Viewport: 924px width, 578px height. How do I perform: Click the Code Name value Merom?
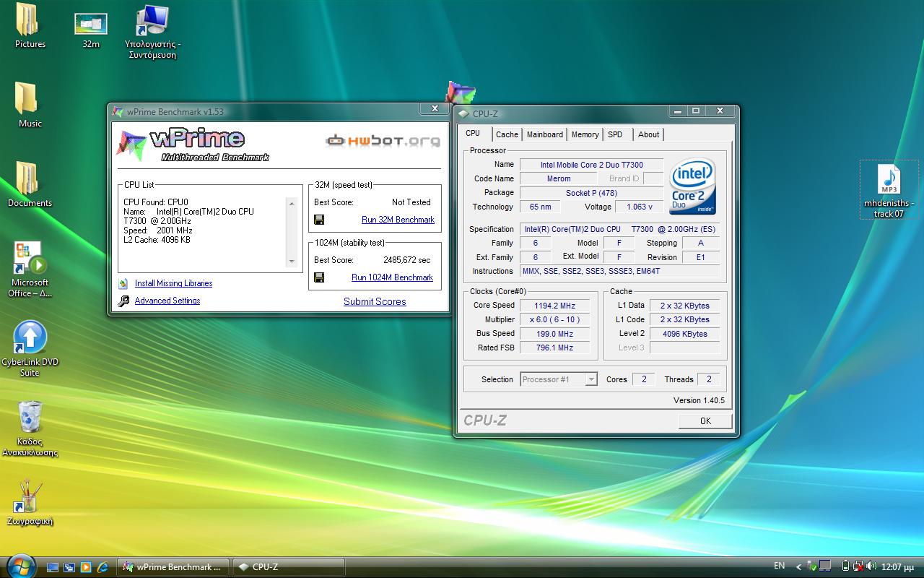point(558,178)
